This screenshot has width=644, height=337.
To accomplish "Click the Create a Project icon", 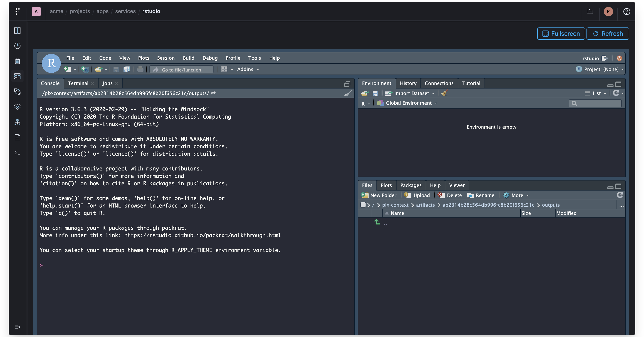I will (85, 69).
